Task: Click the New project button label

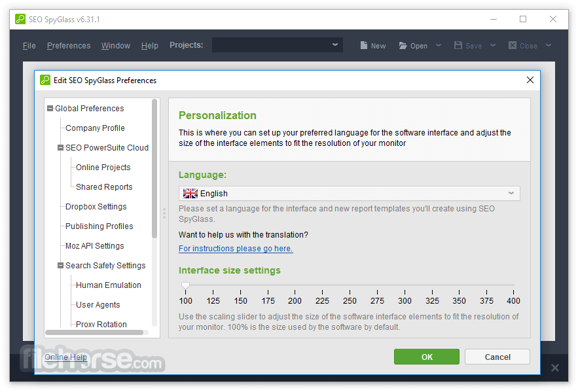Action: [x=378, y=46]
